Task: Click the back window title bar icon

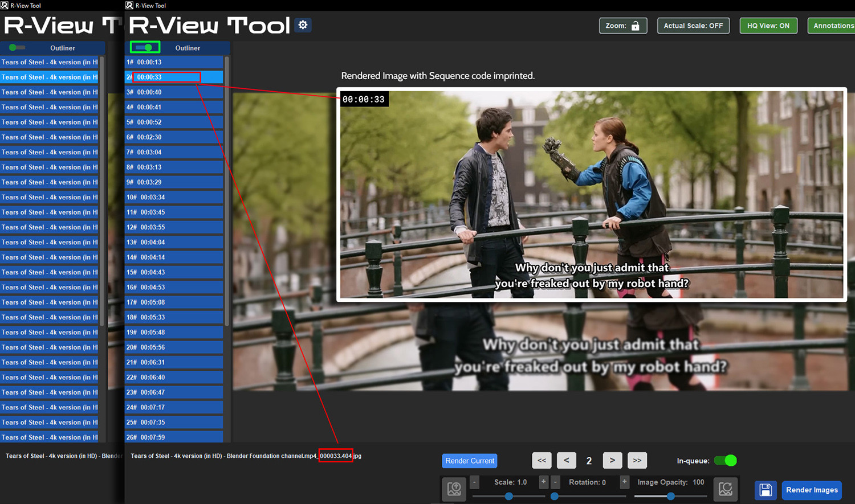Action: tap(5, 5)
